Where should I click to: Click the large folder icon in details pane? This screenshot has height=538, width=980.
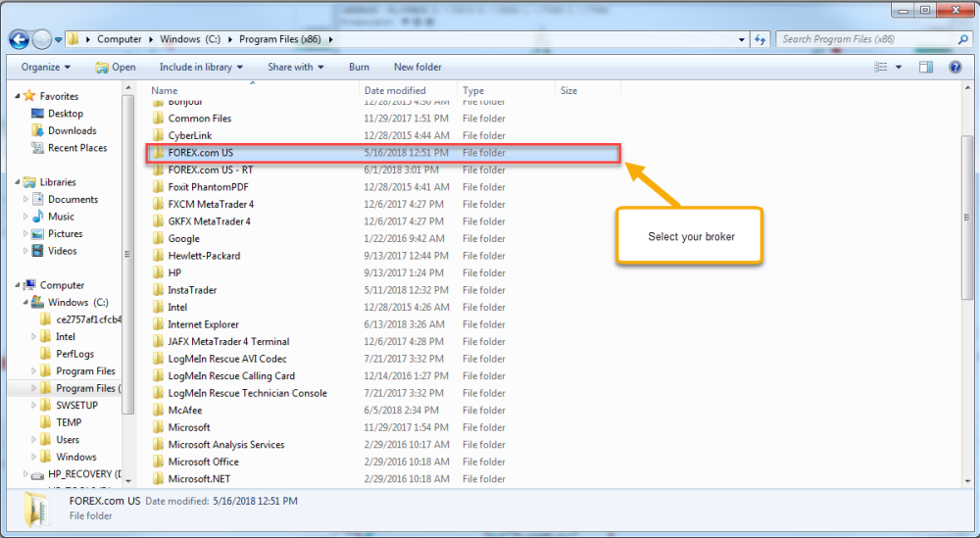click(x=37, y=509)
